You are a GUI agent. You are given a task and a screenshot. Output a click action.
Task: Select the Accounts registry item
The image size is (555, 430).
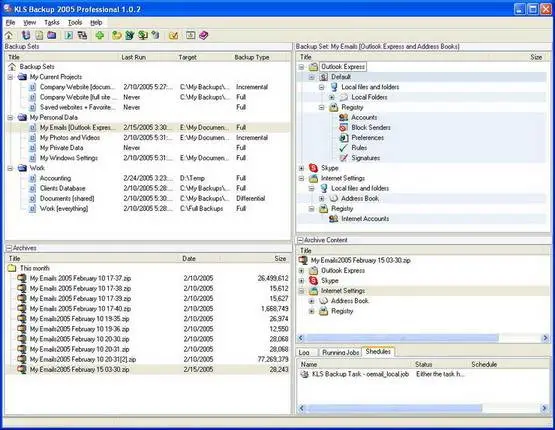click(364, 117)
